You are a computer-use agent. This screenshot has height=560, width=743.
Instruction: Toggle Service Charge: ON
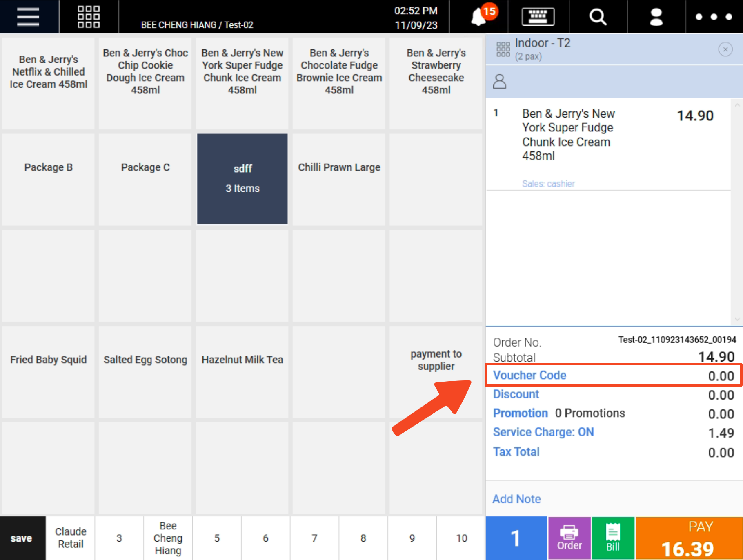[543, 432]
